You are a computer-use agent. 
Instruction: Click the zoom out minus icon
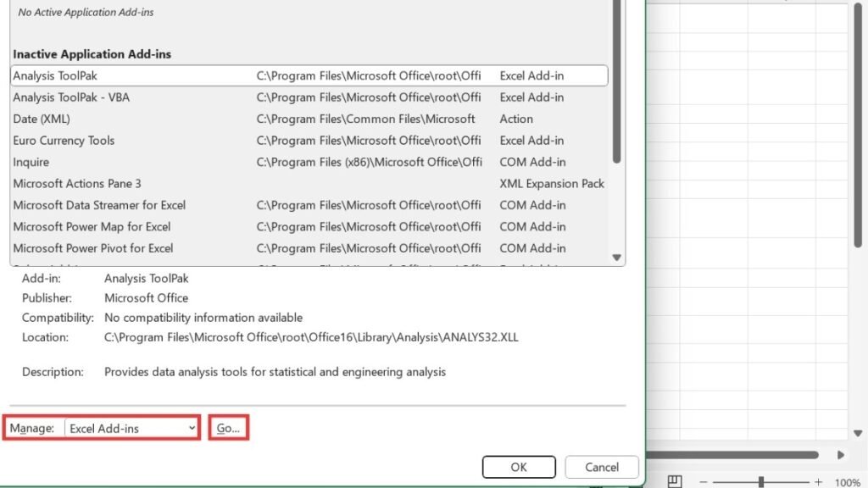coord(702,480)
